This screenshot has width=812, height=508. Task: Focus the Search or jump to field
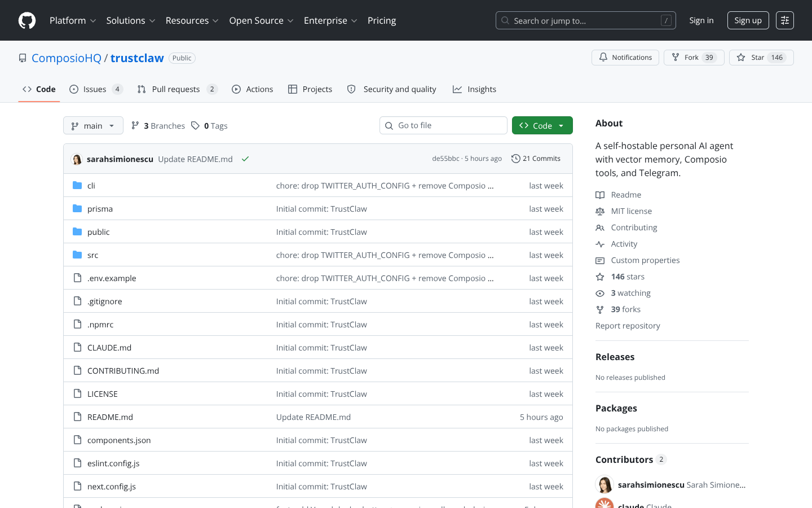(586, 20)
